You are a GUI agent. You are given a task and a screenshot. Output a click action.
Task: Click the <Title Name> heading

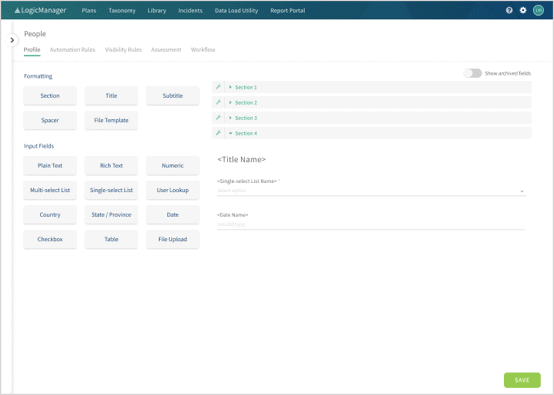[x=241, y=159]
